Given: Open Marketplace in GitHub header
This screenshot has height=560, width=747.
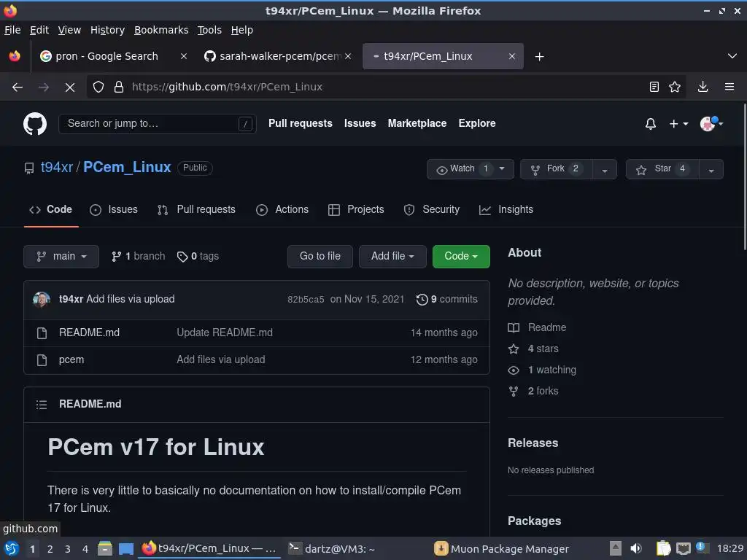Looking at the screenshot, I should pyautogui.click(x=417, y=123).
